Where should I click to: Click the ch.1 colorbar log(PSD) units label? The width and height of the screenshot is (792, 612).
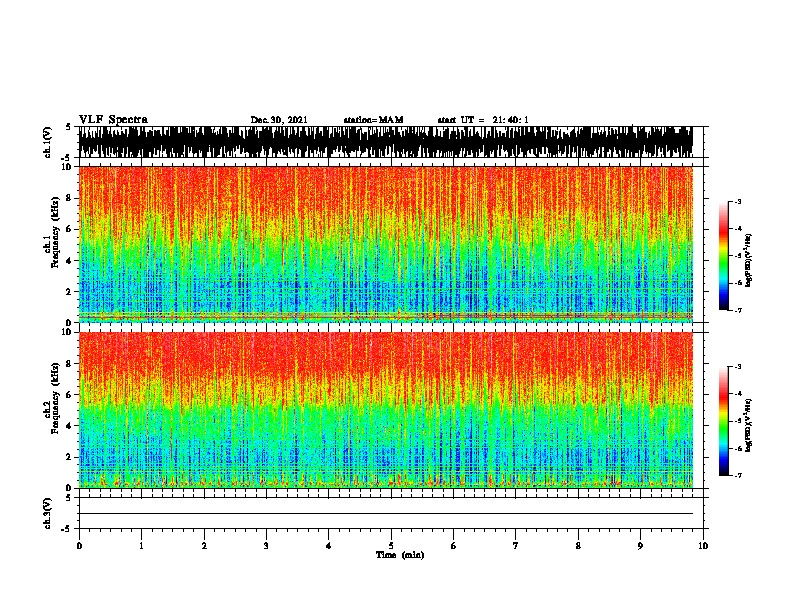click(x=749, y=260)
